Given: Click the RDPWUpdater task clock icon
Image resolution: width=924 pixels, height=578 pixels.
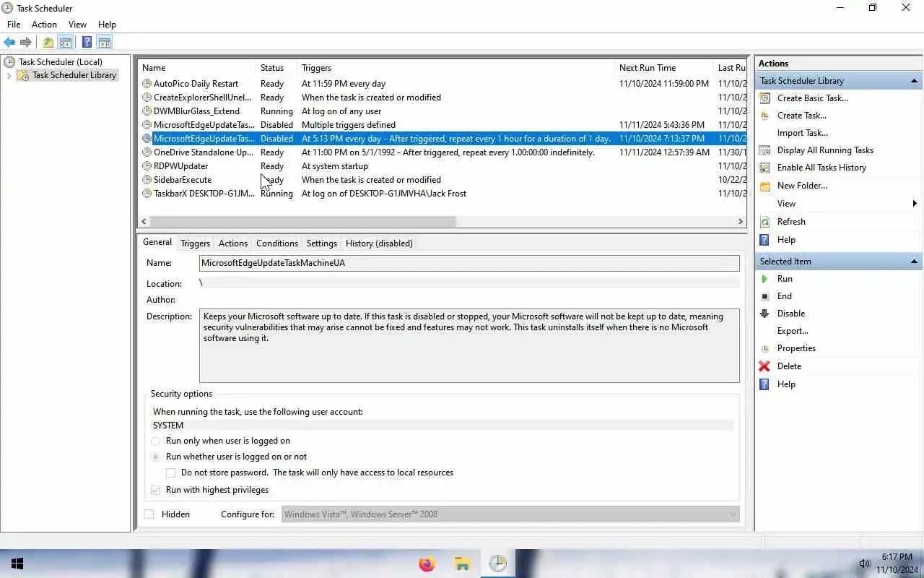Looking at the screenshot, I should (147, 166).
